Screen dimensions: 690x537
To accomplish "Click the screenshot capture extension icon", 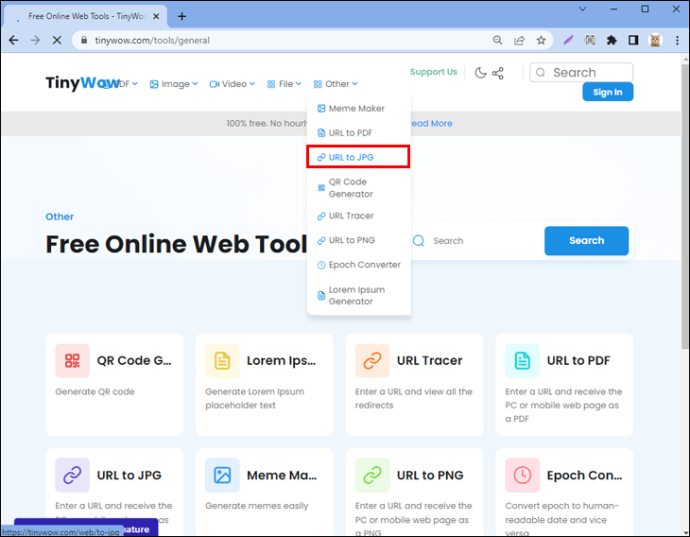I will [x=590, y=40].
